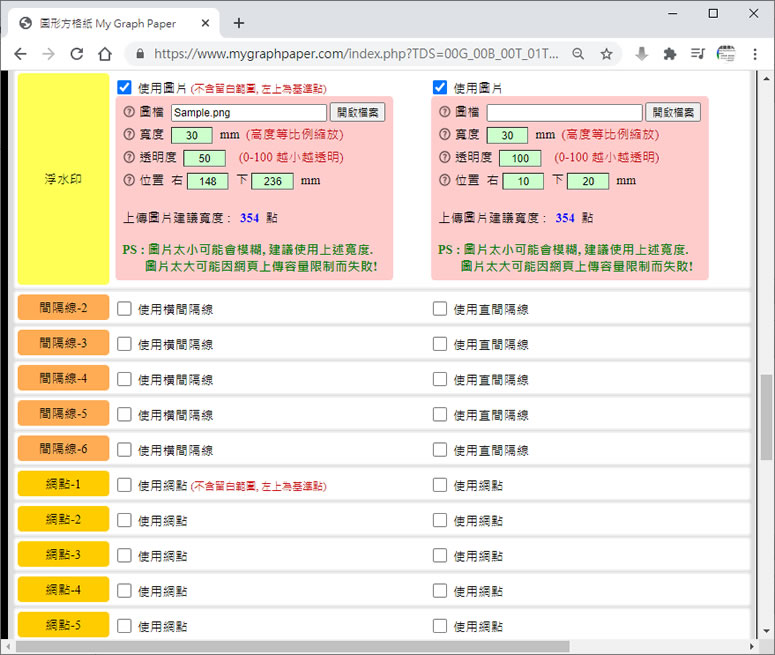
Task: Open the Chrome three-dot menu
Action: pos(755,53)
